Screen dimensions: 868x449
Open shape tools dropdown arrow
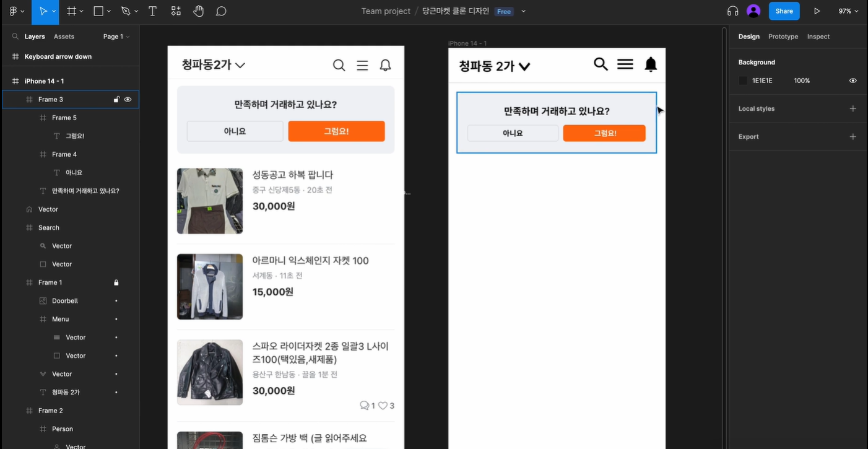(x=109, y=11)
